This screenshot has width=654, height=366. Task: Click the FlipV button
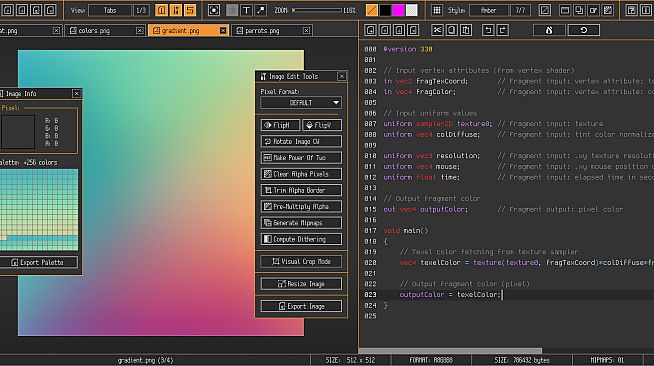pos(322,125)
